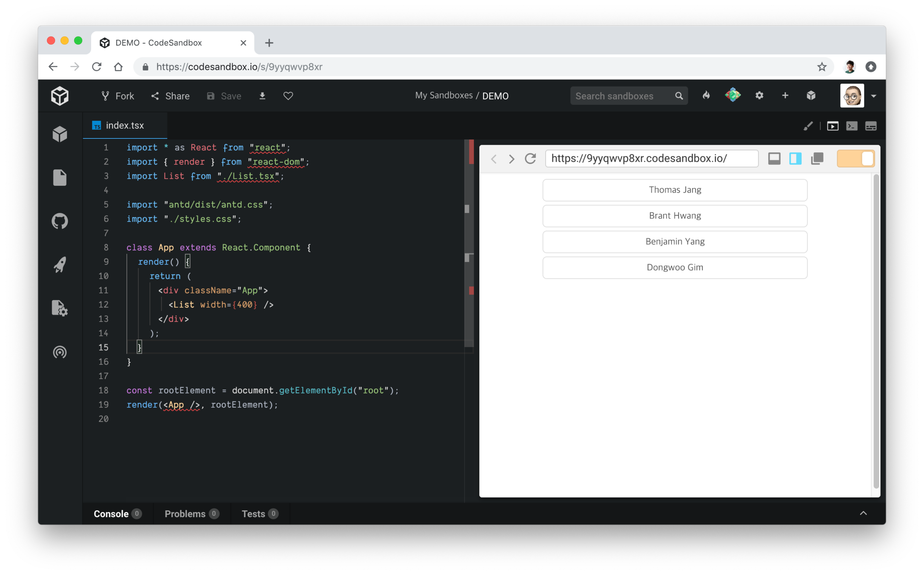Expand the bottom console panel chevron
Viewport: 924px width, 575px height.
pos(863,513)
